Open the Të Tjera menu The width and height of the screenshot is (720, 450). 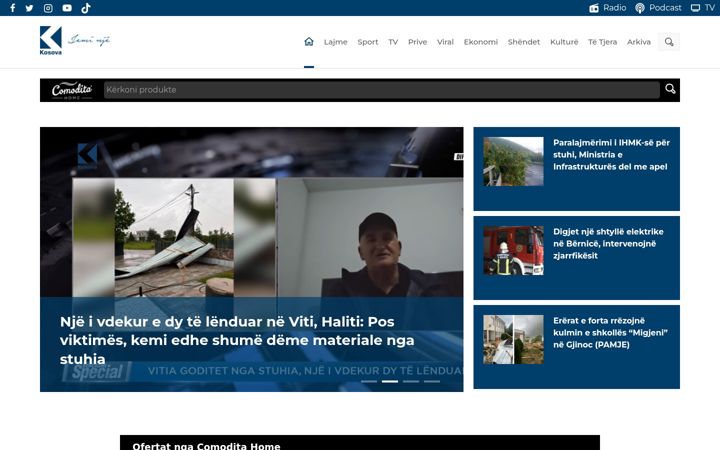click(x=602, y=42)
